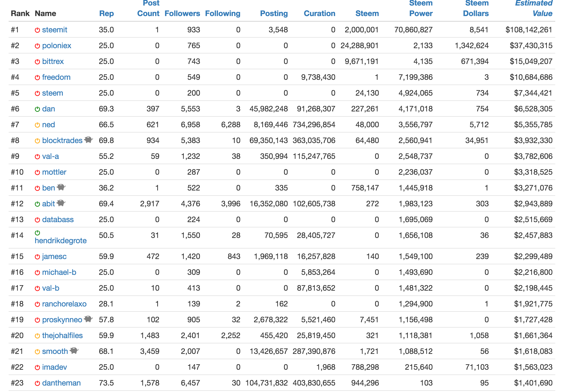
Task: Sort table by Posting header
Action: pos(274,13)
